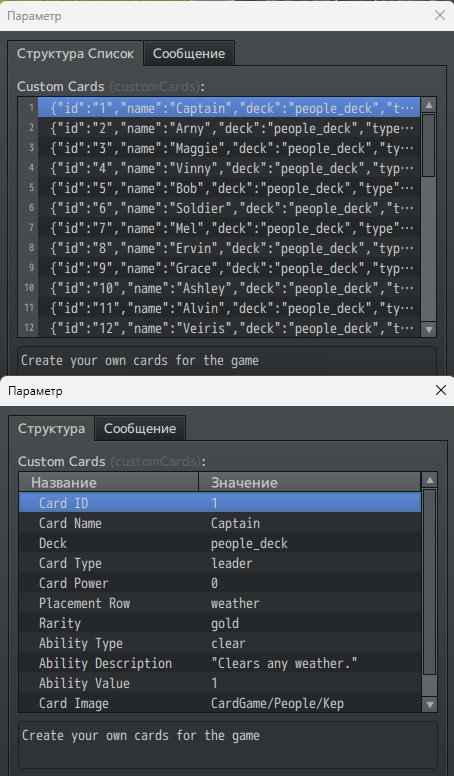Click the structure table scrollbar thumb
Screen dimensions: 454x776
[x=430, y=582]
